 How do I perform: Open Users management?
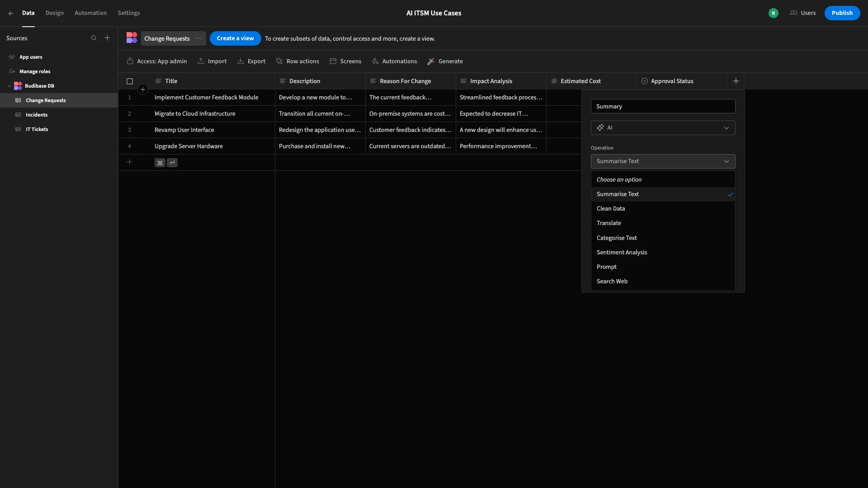(803, 13)
